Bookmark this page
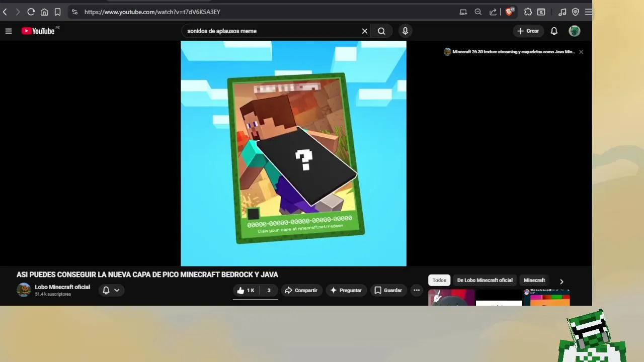Viewport: 644px width, 362px height. pyautogui.click(x=57, y=12)
